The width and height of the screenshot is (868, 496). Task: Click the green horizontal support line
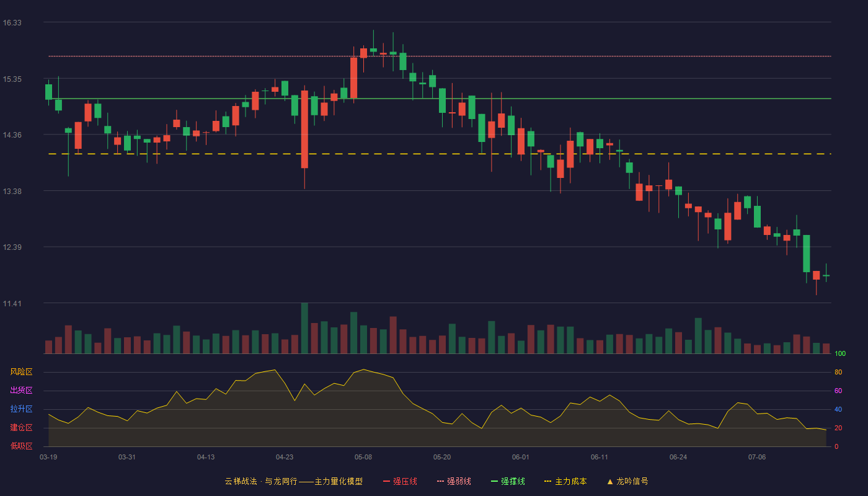click(440, 99)
